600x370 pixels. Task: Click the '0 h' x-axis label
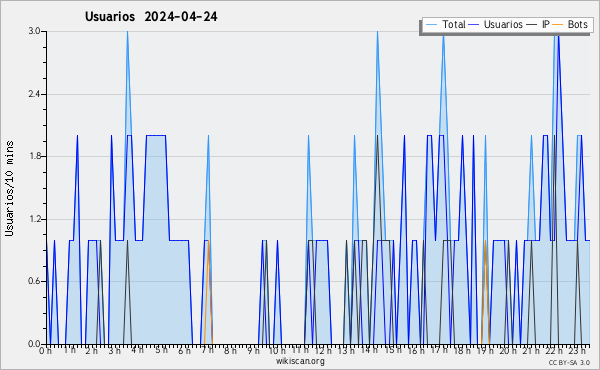click(x=45, y=351)
